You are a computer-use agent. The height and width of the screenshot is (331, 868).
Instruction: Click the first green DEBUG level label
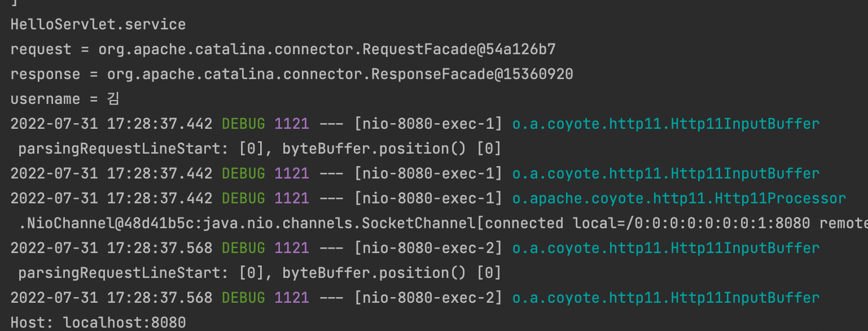point(243,124)
